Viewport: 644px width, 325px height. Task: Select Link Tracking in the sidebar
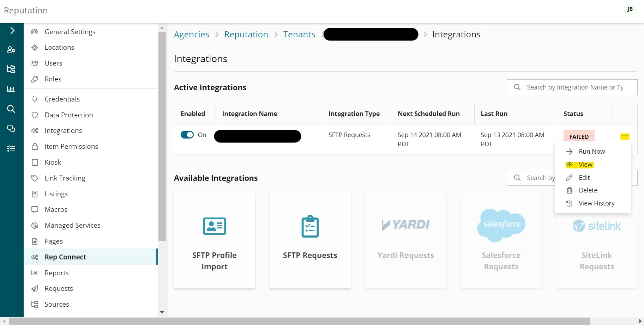pyautogui.click(x=65, y=178)
